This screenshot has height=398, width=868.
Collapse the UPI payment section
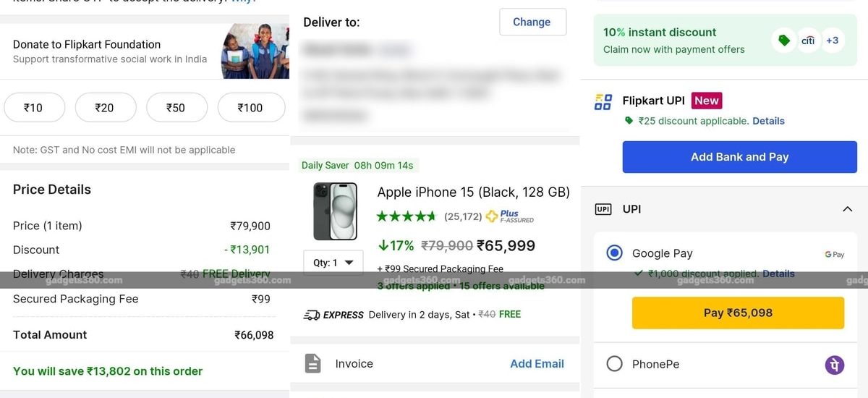point(847,209)
